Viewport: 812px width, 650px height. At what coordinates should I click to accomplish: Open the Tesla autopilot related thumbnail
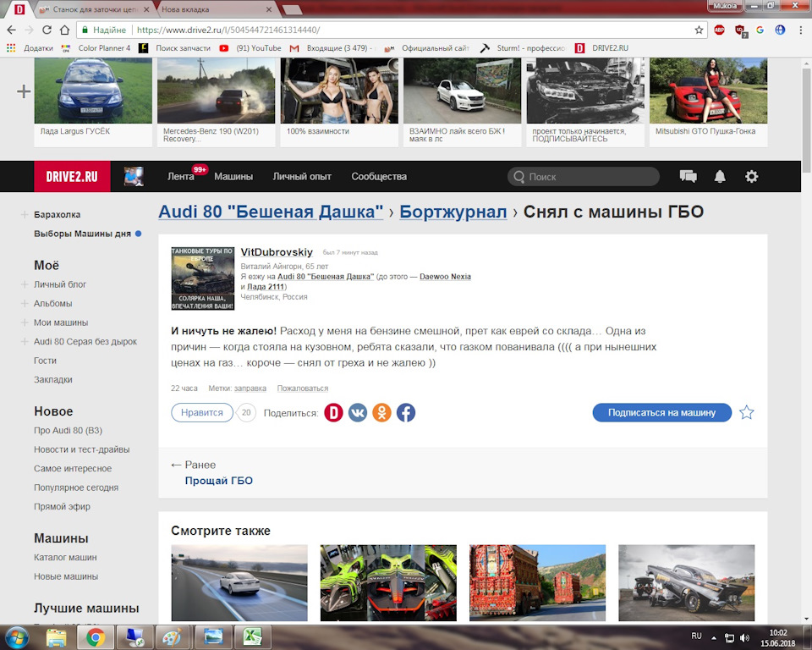pos(239,582)
